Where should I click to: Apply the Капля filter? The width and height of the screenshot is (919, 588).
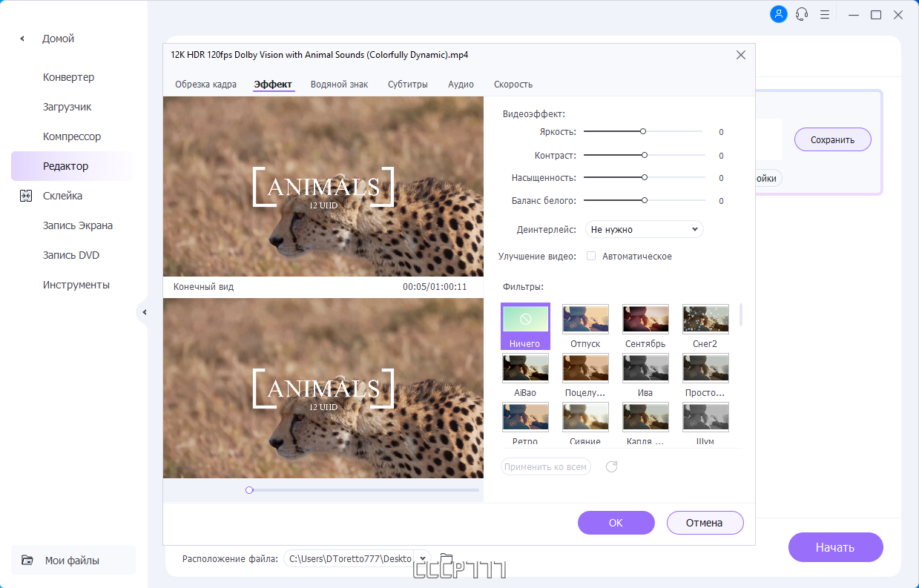click(x=645, y=423)
